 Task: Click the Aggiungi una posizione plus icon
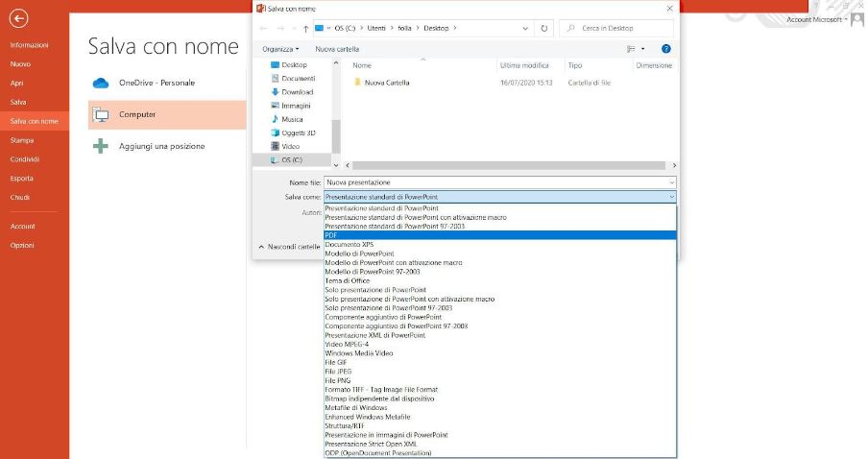tap(101, 146)
